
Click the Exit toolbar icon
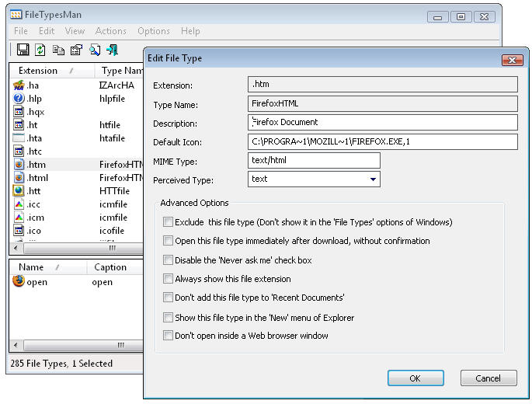click(x=113, y=50)
